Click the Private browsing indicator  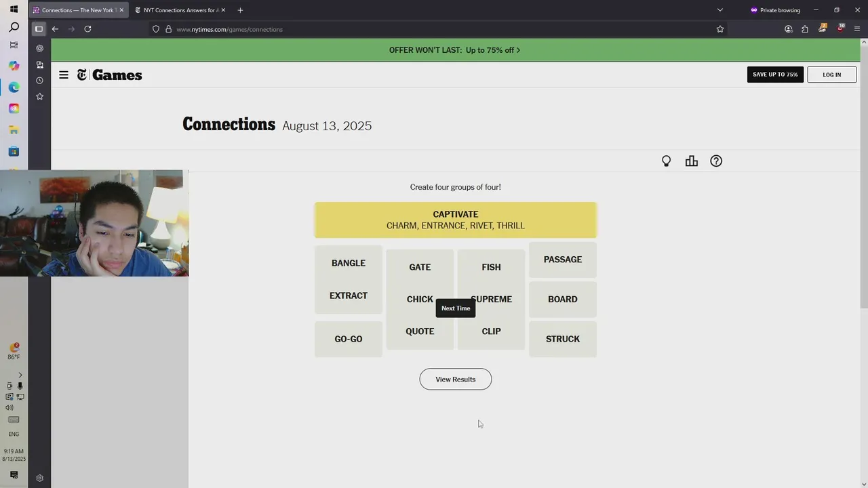[774, 10]
